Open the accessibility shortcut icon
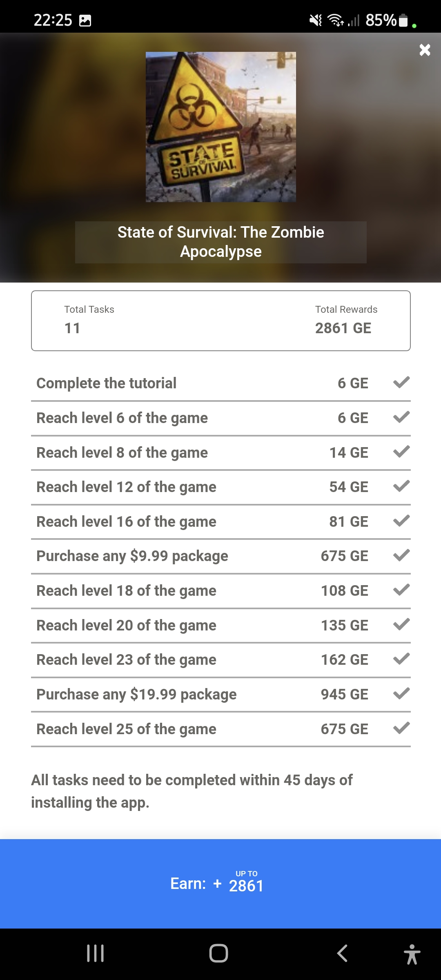 tap(412, 954)
